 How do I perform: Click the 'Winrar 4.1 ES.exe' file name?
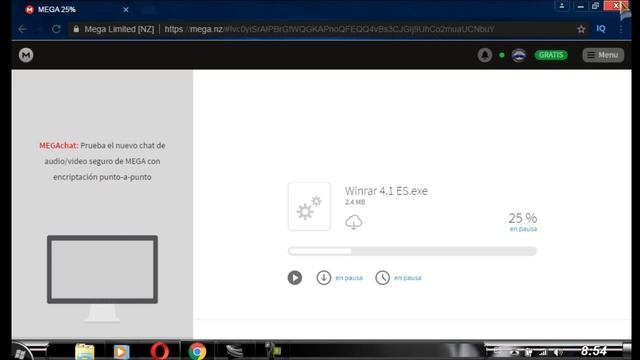point(386,191)
